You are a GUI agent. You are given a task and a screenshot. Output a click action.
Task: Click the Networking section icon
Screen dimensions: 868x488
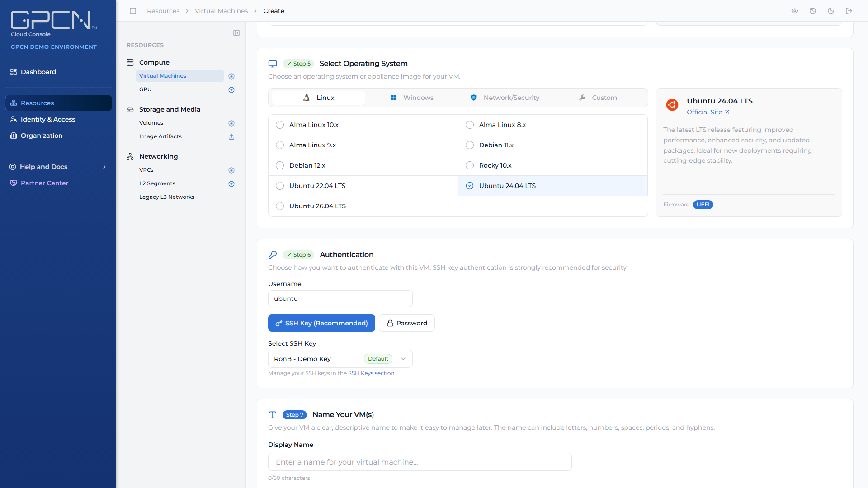[x=130, y=156]
